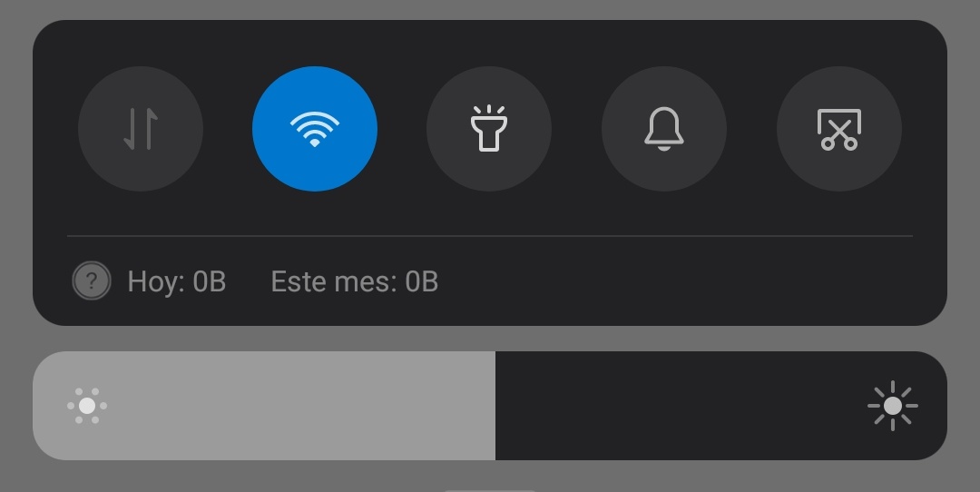Enable mobile data with the arrows icon

tap(141, 129)
